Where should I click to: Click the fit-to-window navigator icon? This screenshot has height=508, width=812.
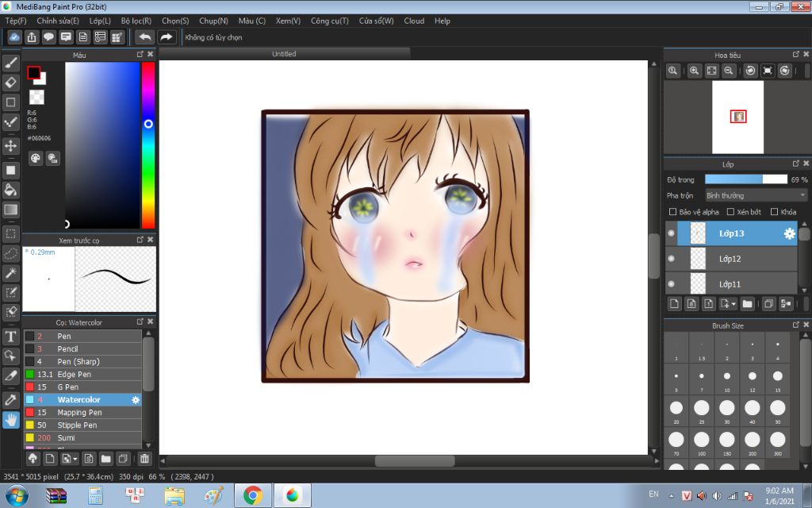[711, 71]
